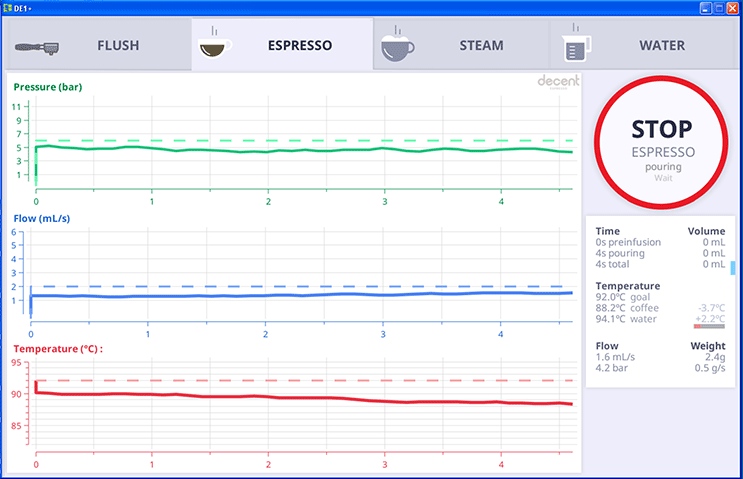Click the DE1 window title bar icon
Image resolution: width=743 pixels, height=479 pixels.
coord(8,8)
